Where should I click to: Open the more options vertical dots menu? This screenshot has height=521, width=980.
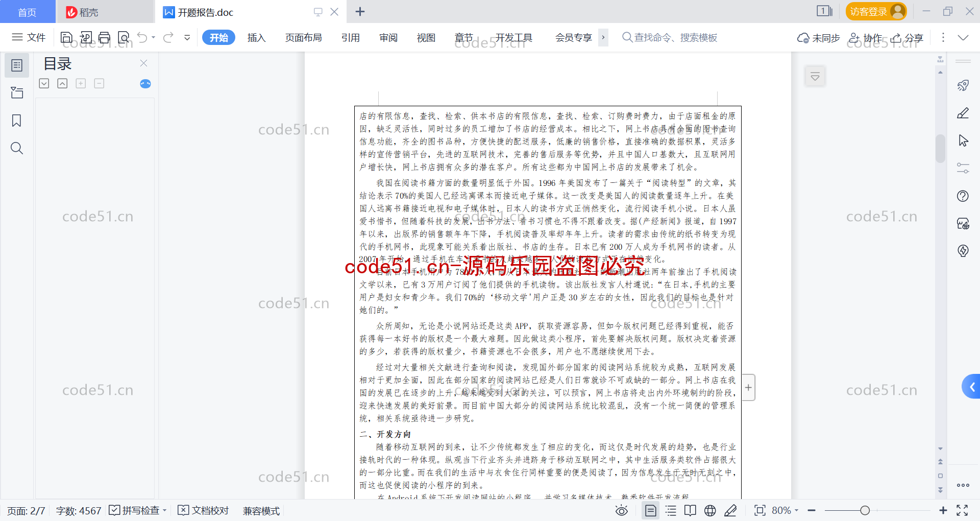(943, 37)
